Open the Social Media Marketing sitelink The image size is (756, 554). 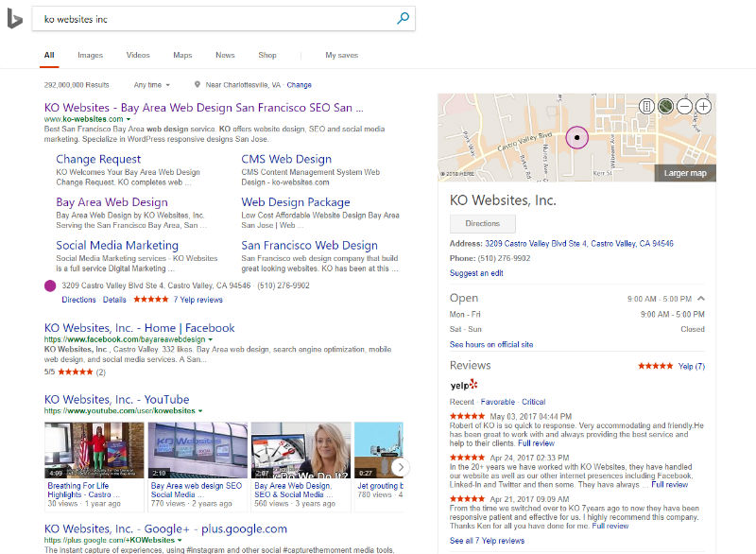tap(117, 245)
